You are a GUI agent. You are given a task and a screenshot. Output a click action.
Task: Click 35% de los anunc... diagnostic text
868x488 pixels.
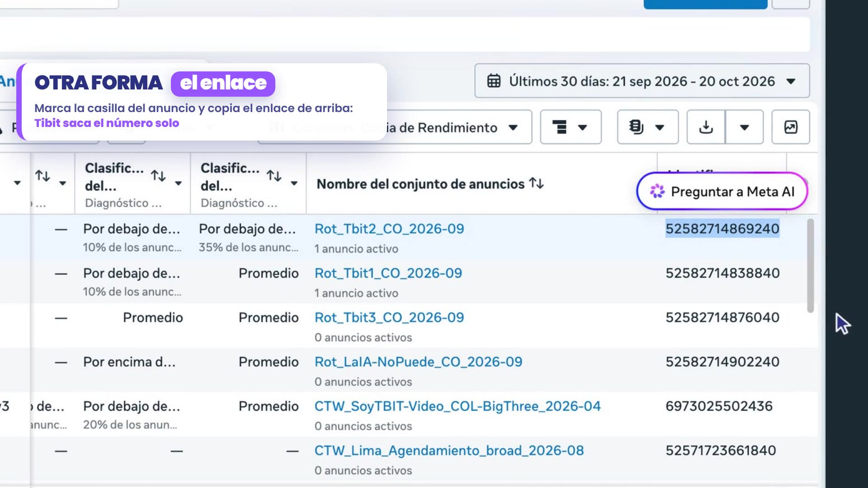(249, 247)
